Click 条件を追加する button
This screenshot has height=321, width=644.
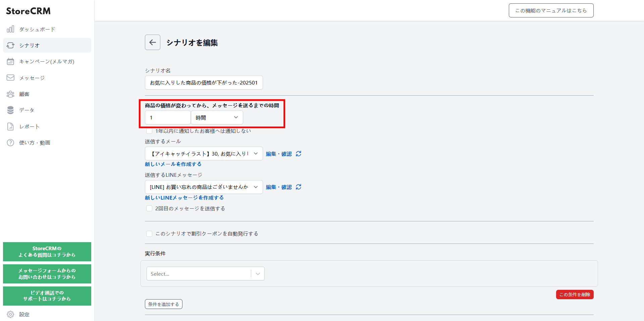pyautogui.click(x=164, y=304)
